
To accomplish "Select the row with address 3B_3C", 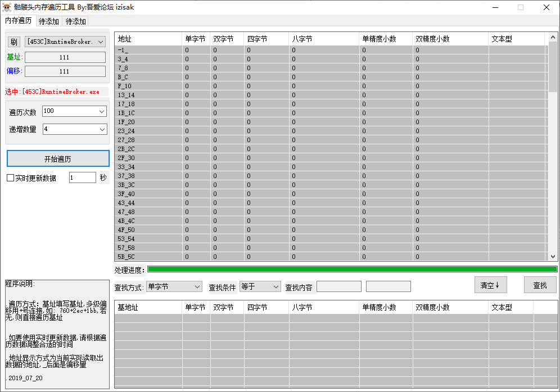I will tap(331, 185).
